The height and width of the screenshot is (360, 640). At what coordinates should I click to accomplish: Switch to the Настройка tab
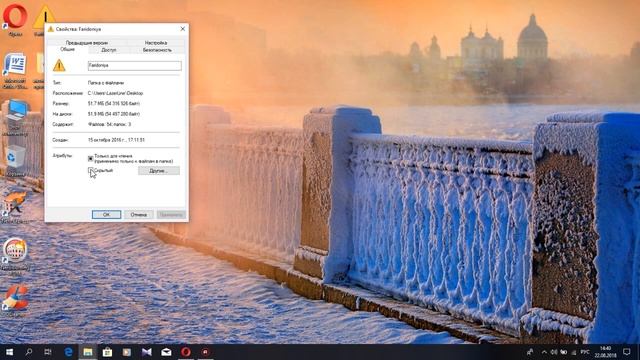pyautogui.click(x=156, y=42)
